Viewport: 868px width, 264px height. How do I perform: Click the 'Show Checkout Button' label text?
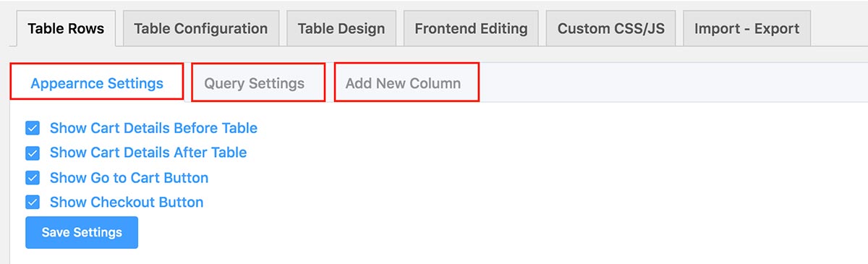[x=127, y=203]
